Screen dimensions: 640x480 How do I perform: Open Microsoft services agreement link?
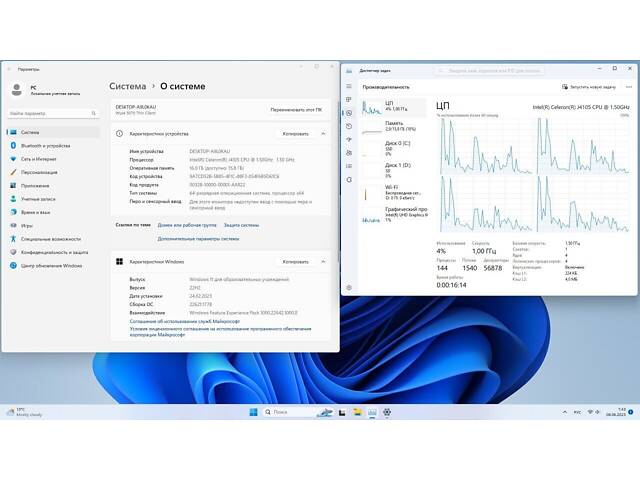click(x=185, y=321)
